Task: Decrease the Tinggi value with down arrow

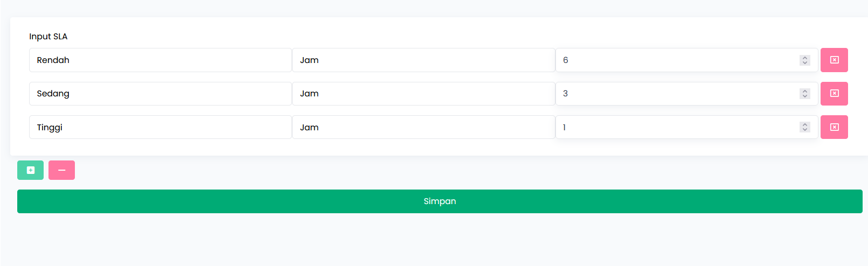Action: coord(805,130)
